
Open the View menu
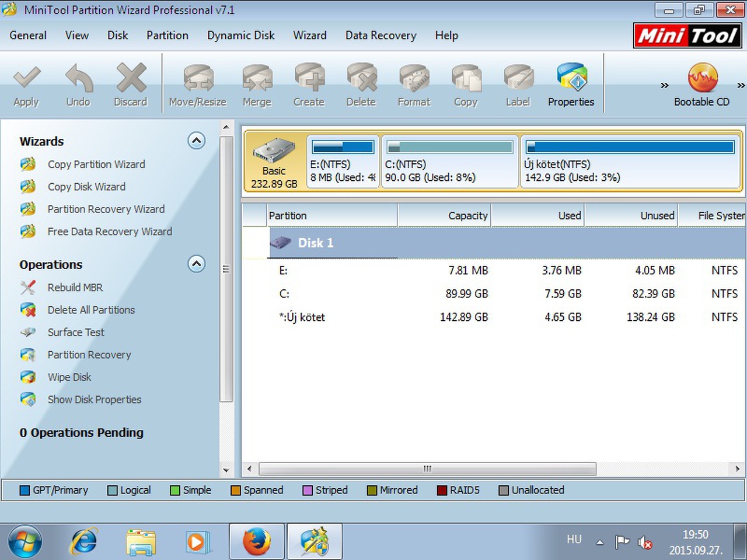pos(77,36)
